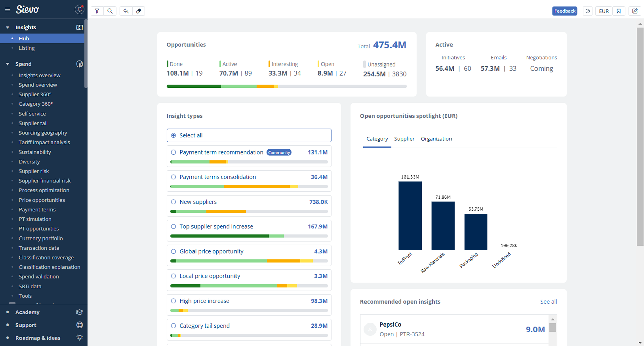This screenshot has width=644, height=346.
Task: Switch to the Supplier tab
Action: pos(404,139)
